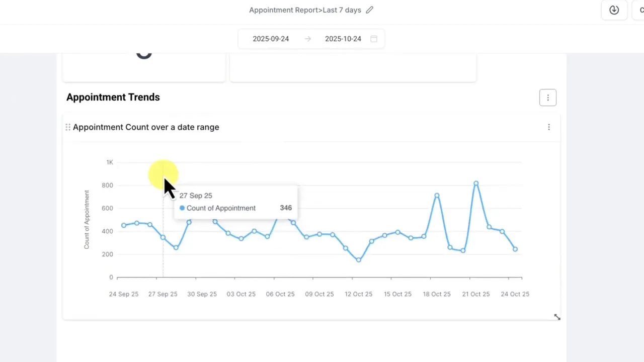
Task: Click the highest peak data point near 21 Oct
Action: coord(476,184)
